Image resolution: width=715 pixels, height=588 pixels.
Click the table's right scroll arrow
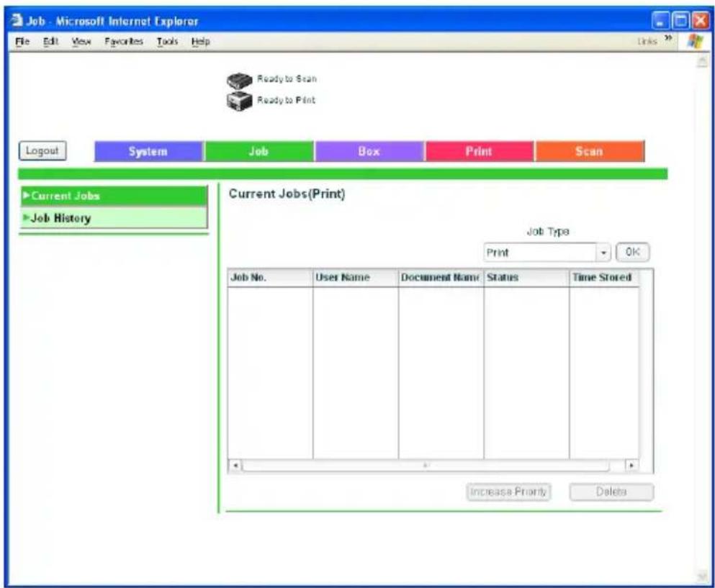[631, 466]
